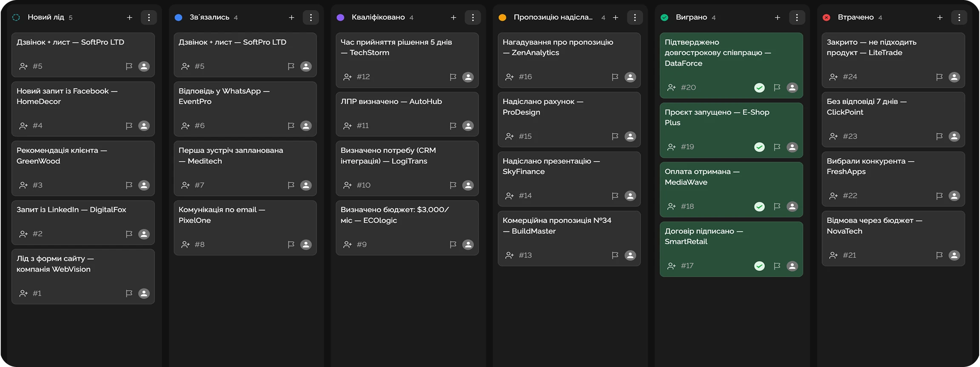Open the Запит із LinkedIn — DigitalFox card
Image resolution: width=980 pixels, height=367 pixels.
[x=71, y=210]
